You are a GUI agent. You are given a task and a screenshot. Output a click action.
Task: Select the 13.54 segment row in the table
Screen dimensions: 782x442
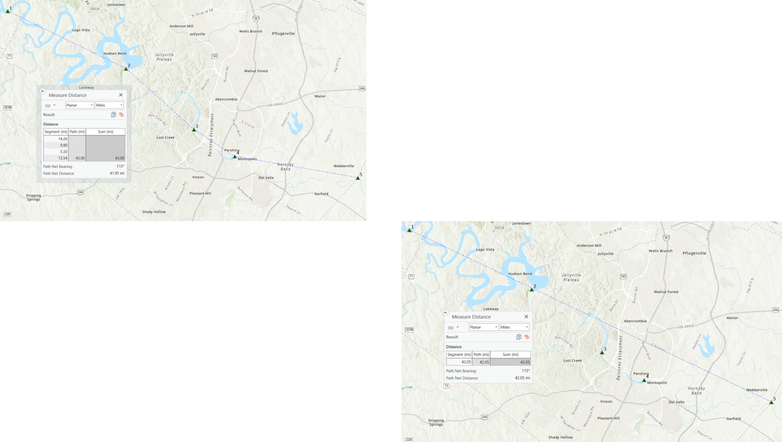pyautogui.click(x=84, y=158)
